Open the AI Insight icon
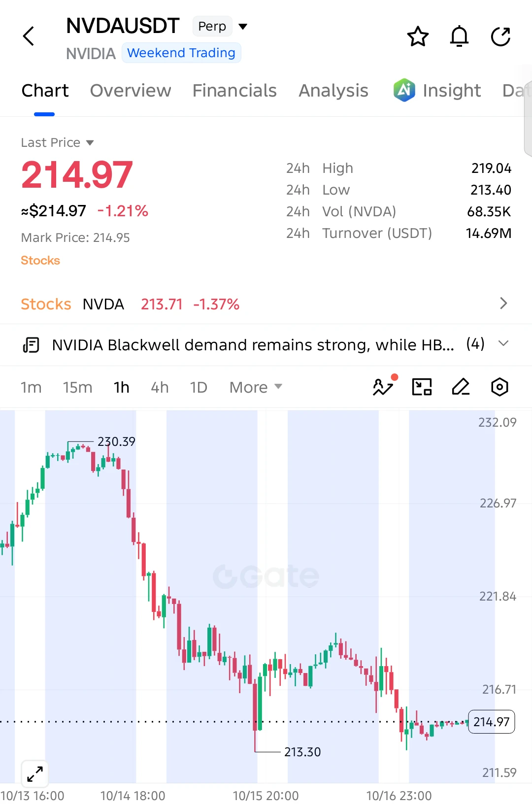This screenshot has height=806, width=532. pos(404,90)
